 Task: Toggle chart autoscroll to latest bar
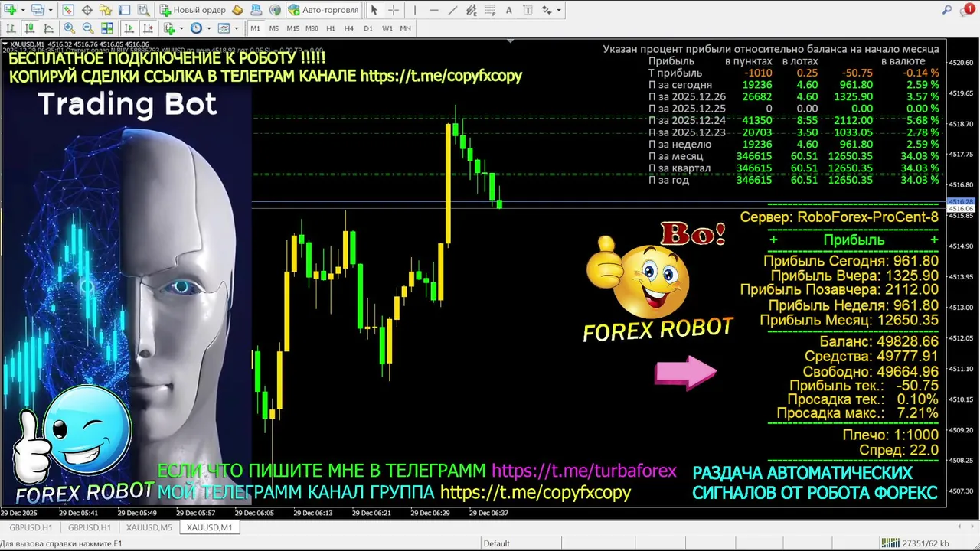129,28
